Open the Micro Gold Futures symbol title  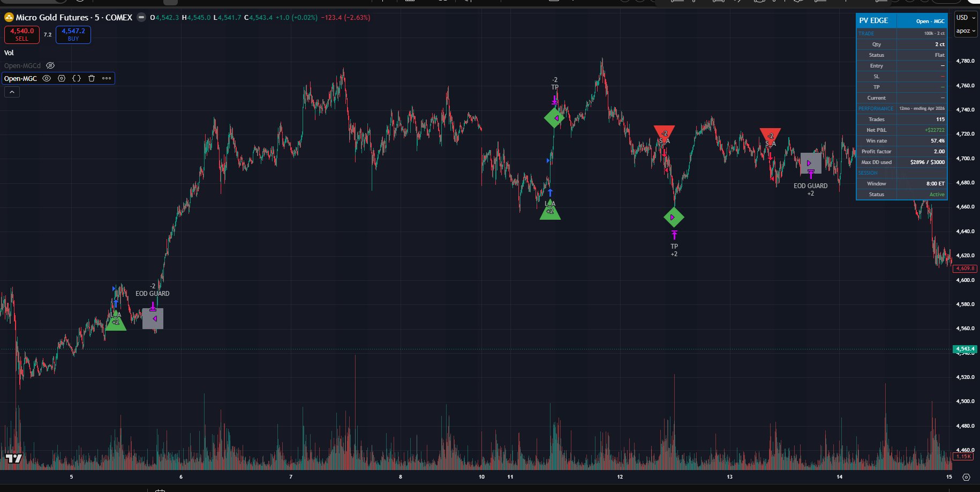74,18
